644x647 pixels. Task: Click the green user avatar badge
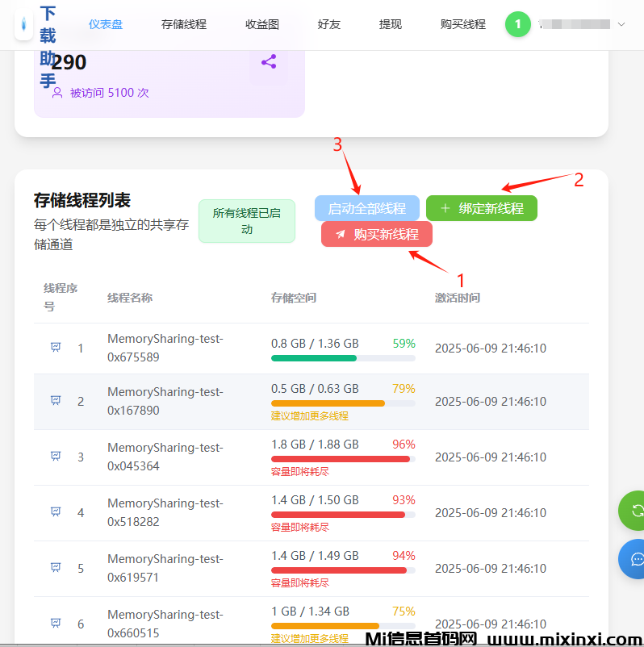pyautogui.click(x=518, y=24)
